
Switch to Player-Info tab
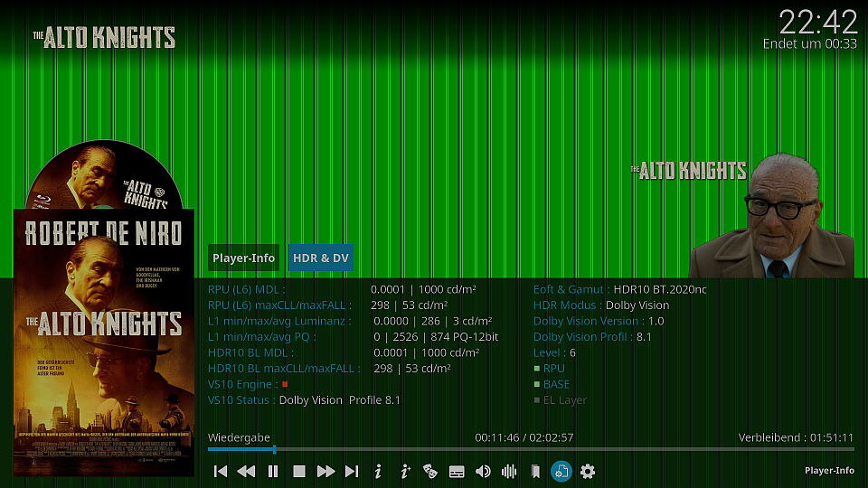(x=243, y=258)
